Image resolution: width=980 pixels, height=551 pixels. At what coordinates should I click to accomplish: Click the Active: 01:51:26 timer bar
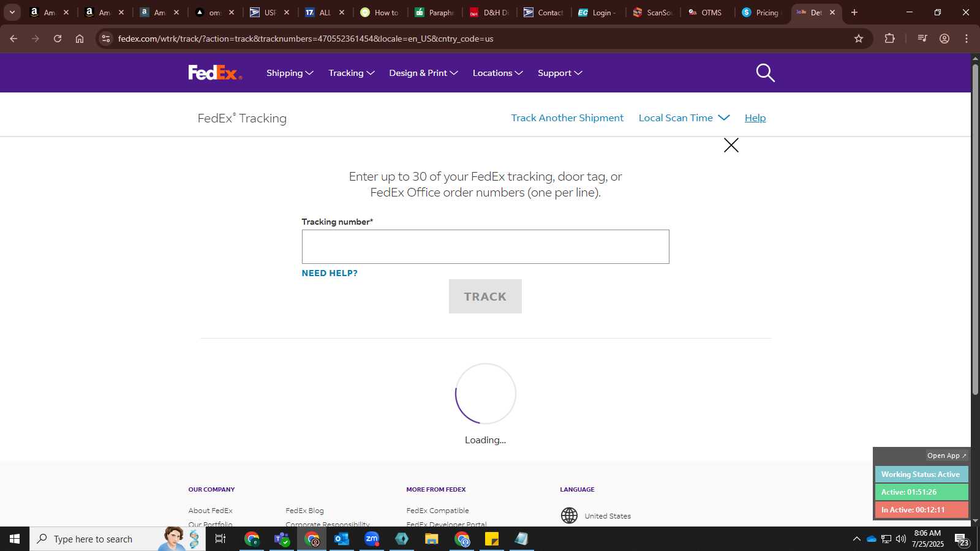point(921,492)
